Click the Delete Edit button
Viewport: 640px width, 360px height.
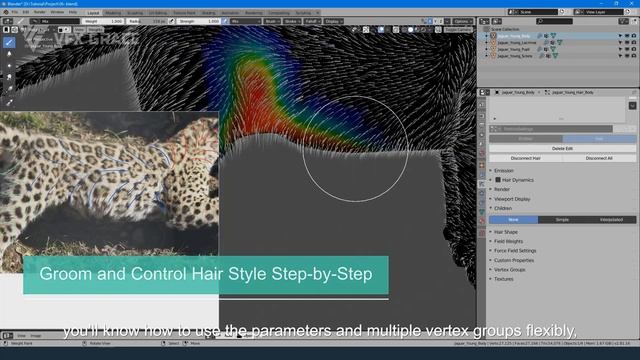click(562, 149)
